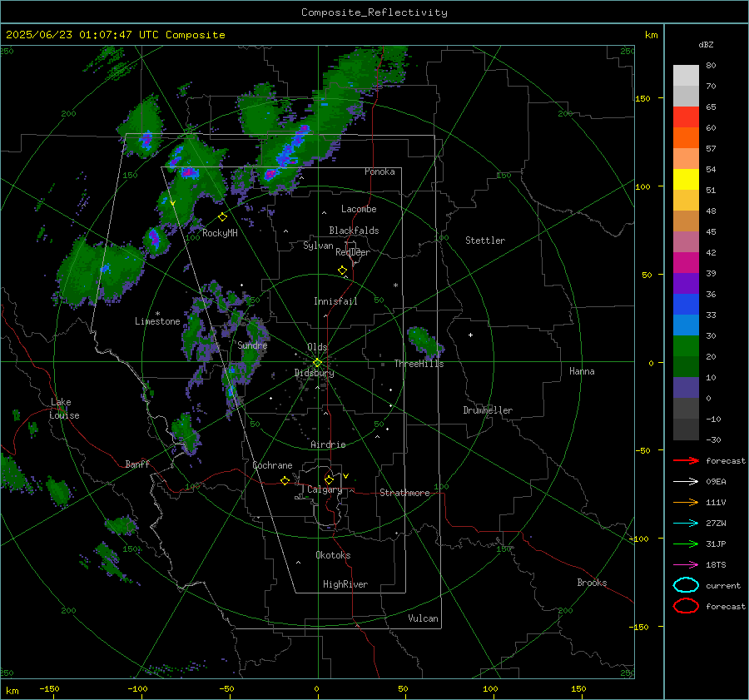Click the yellow diamond marker near RedDeer
The width and height of the screenshot is (749, 700).
click(342, 271)
